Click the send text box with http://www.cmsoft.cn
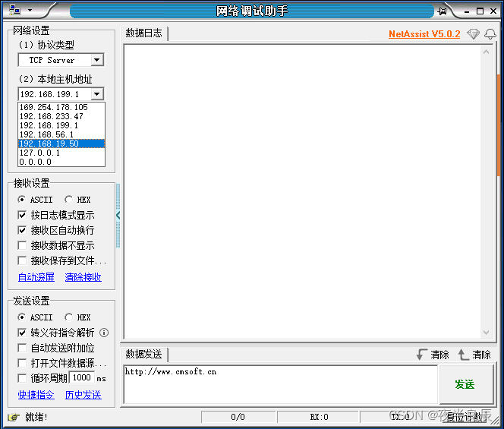The height and width of the screenshot is (429, 504). pos(280,384)
